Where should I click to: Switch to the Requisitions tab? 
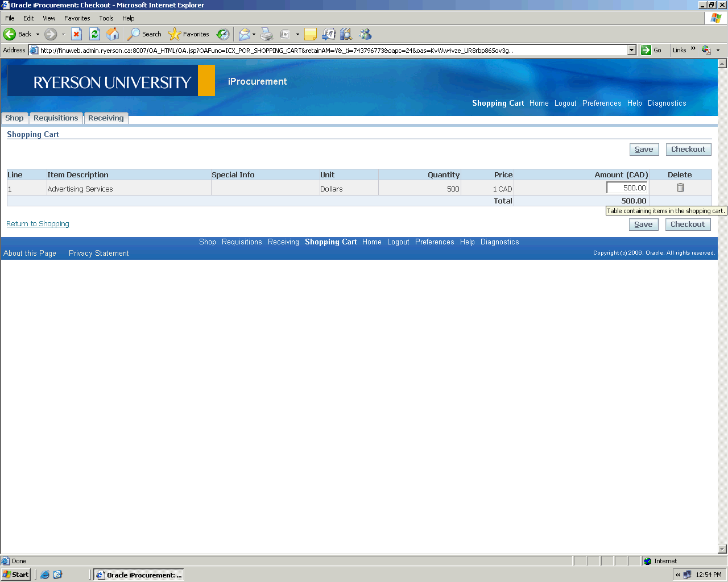(x=56, y=118)
